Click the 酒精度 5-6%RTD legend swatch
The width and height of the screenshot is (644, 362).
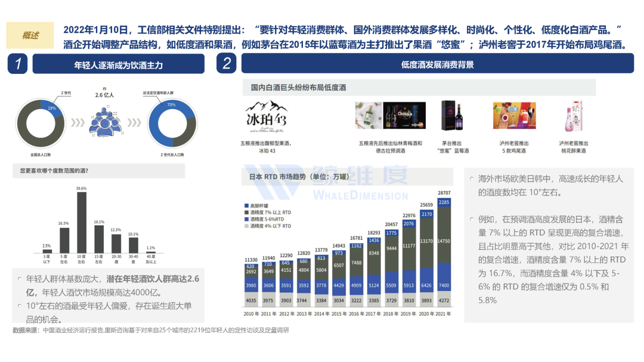click(246, 219)
